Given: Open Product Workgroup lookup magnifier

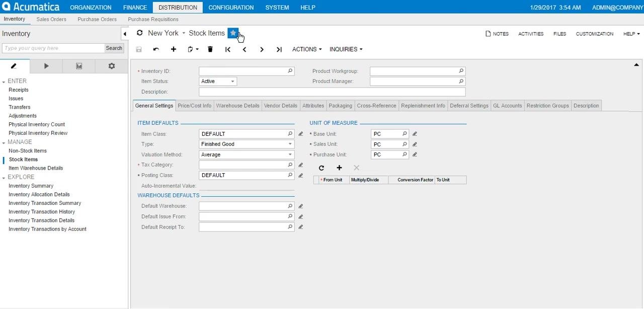Looking at the screenshot, I should coord(461,71).
